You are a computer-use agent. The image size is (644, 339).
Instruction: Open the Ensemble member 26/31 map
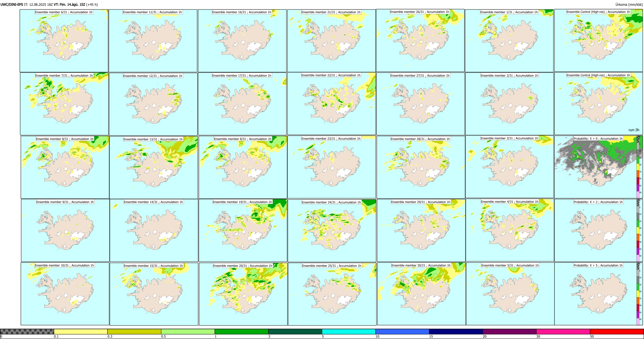click(420, 40)
